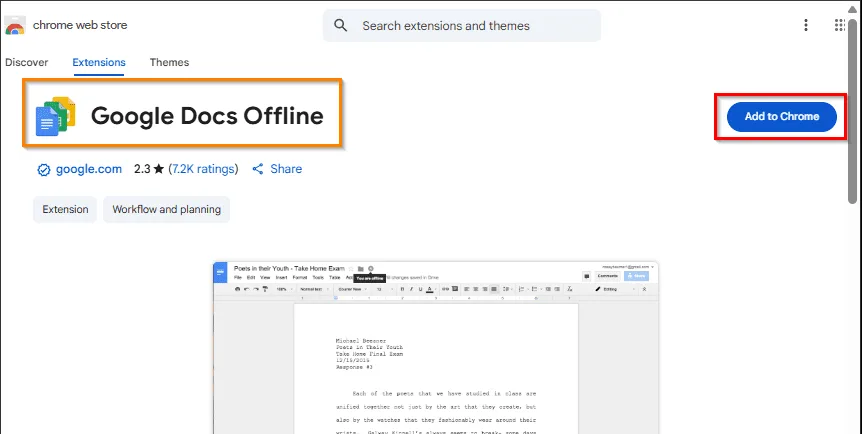Screen dimensions: 862x434
Task: Click the star icon beside the 2.3 rating
Action: pos(159,169)
